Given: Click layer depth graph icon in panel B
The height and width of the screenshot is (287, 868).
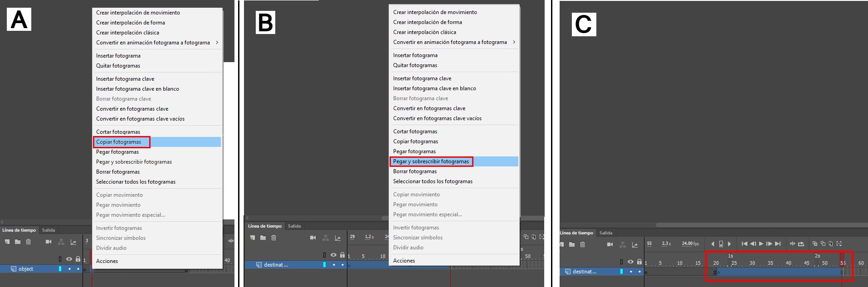Looking at the screenshot, I should pyautogui.click(x=338, y=238).
